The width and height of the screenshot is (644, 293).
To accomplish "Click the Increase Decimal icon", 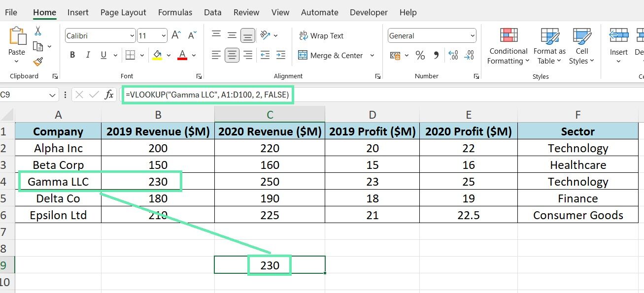I will coord(452,55).
